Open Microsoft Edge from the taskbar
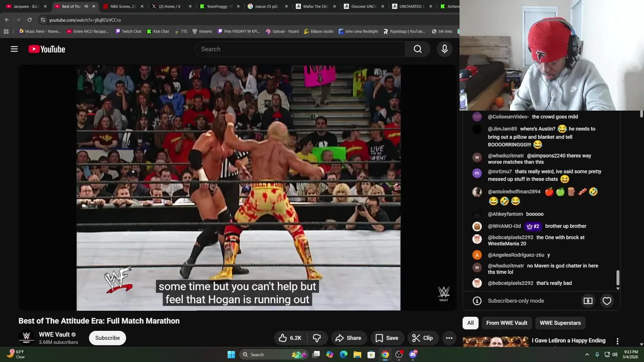 click(344, 354)
